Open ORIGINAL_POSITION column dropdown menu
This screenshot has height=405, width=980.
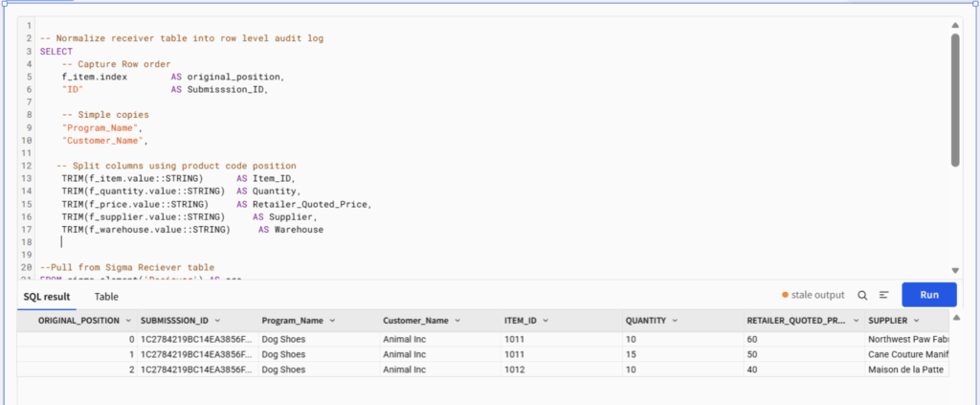tap(127, 321)
